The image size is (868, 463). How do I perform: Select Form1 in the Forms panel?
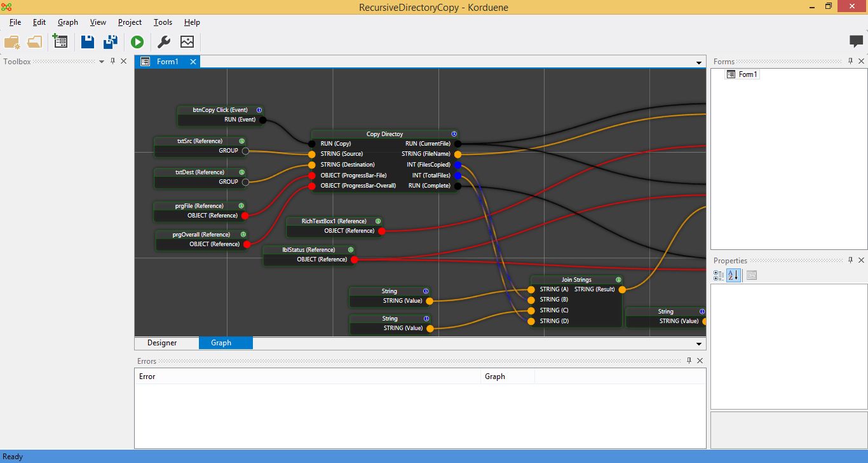[748, 74]
